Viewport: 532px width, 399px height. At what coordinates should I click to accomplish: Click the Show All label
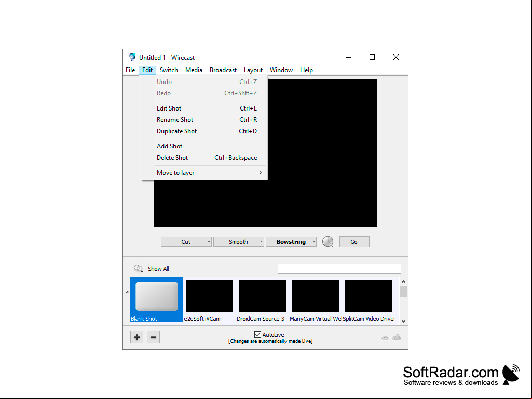coord(158,269)
